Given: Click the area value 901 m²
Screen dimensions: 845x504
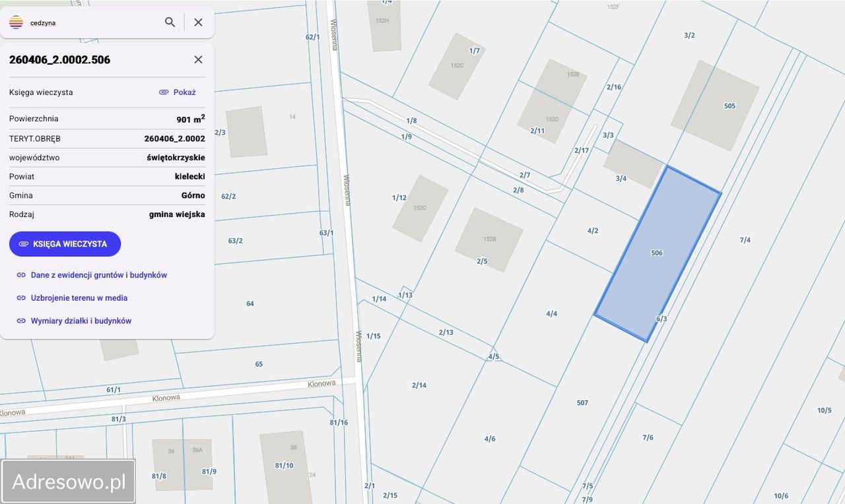Looking at the screenshot, I should pyautogui.click(x=191, y=119).
